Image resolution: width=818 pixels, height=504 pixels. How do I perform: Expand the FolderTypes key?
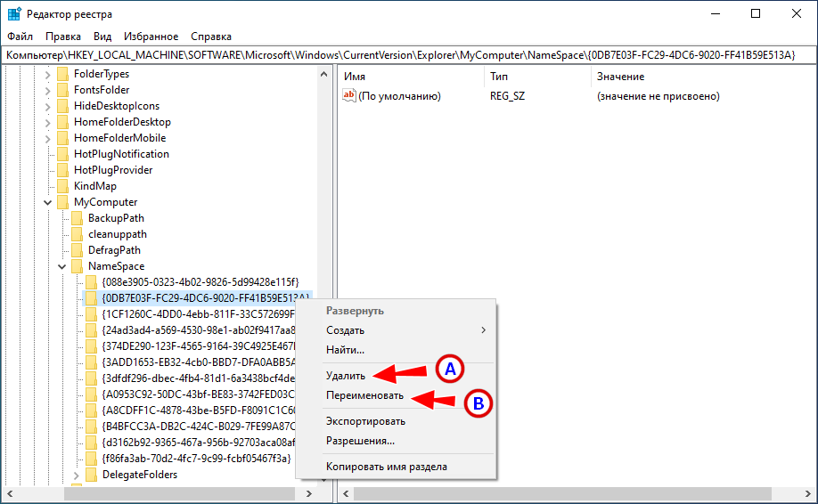click(47, 75)
